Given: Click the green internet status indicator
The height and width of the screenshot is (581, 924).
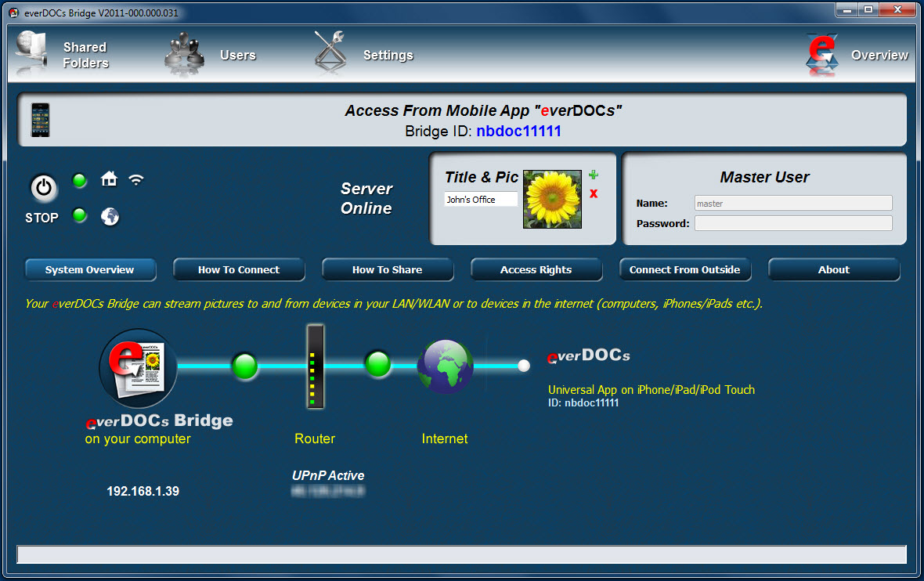Looking at the screenshot, I should click(x=80, y=215).
